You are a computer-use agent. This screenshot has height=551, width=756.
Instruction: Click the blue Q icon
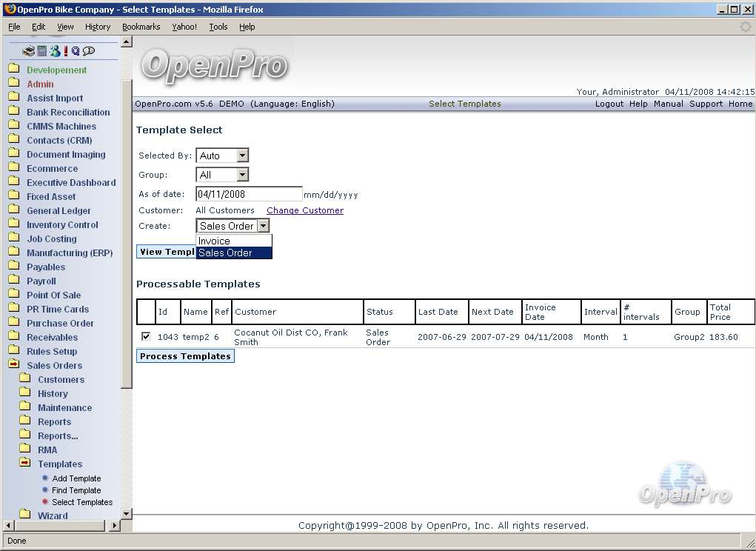[x=76, y=51]
